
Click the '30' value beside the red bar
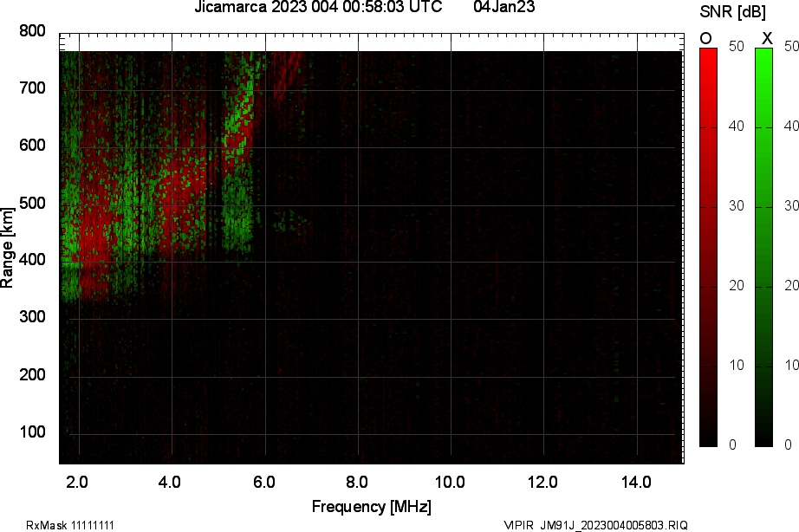[737, 206]
